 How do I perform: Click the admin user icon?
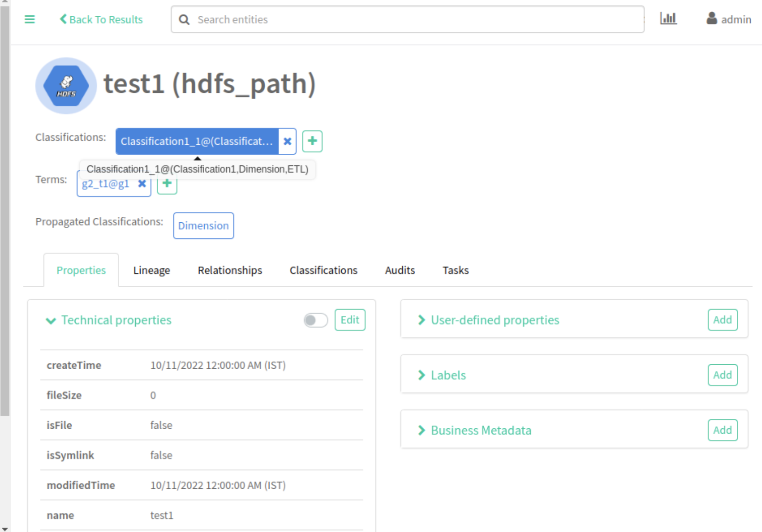tap(712, 18)
